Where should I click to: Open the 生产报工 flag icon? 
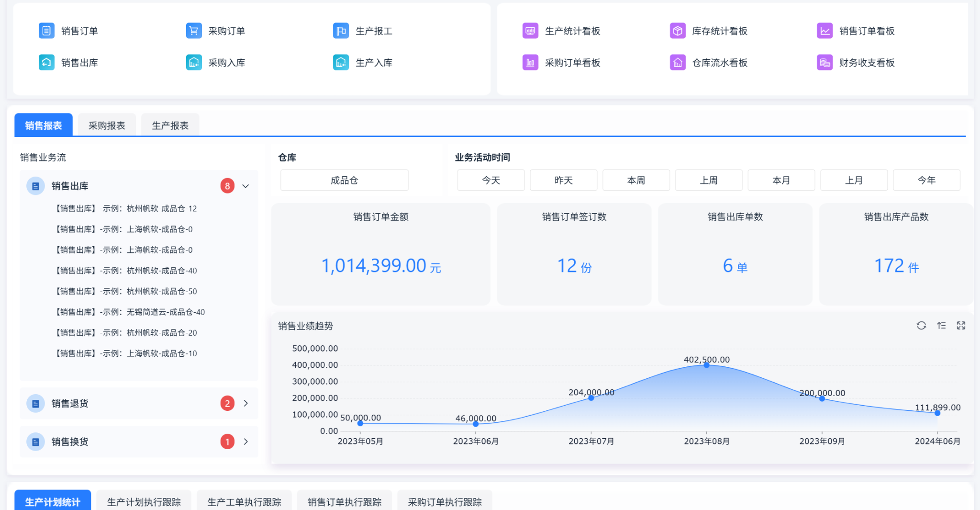click(x=341, y=31)
